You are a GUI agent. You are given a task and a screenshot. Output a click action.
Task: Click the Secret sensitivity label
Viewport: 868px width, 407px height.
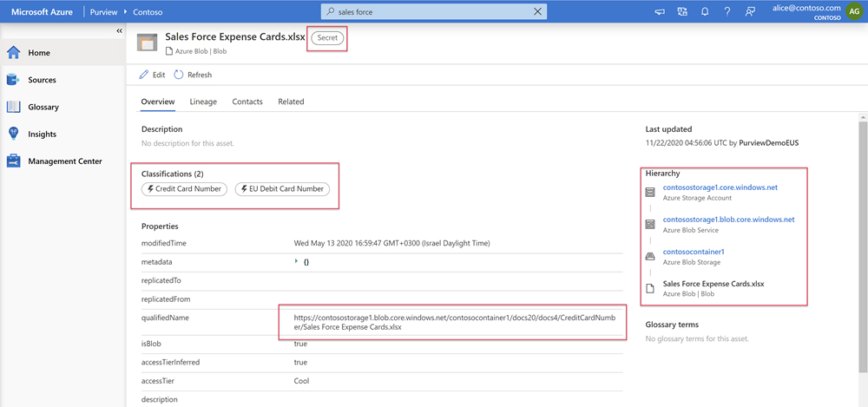[x=328, y=37]
